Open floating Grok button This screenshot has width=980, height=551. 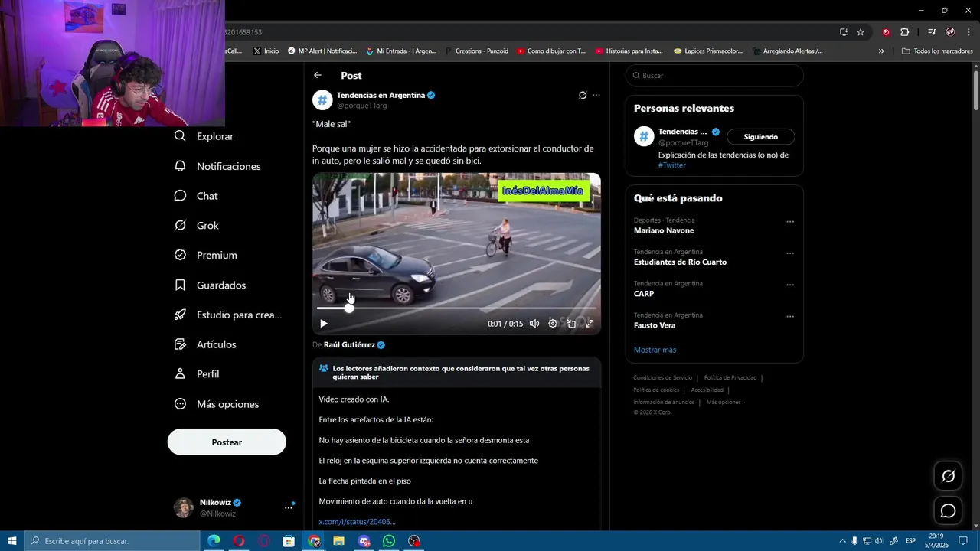(x=948, y=476)
